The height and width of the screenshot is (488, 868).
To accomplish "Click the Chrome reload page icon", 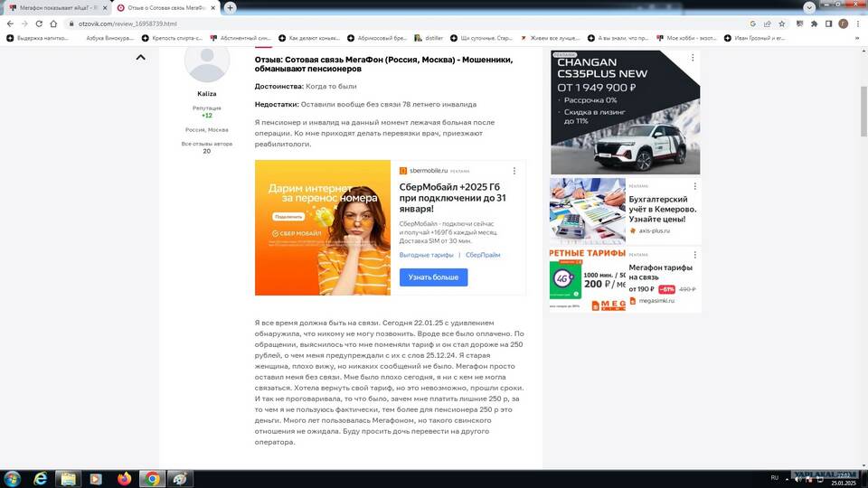I will tap(45, 23).
